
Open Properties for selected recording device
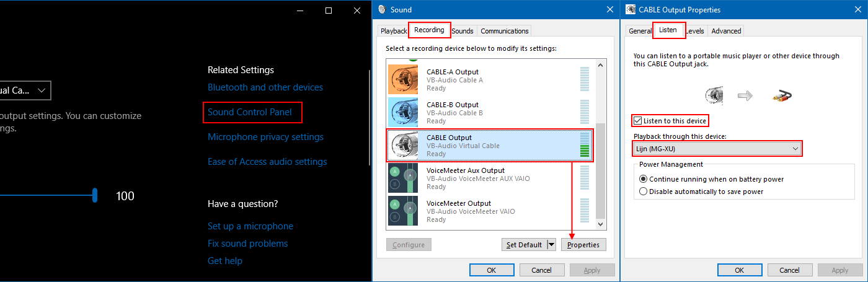(583, 245)
